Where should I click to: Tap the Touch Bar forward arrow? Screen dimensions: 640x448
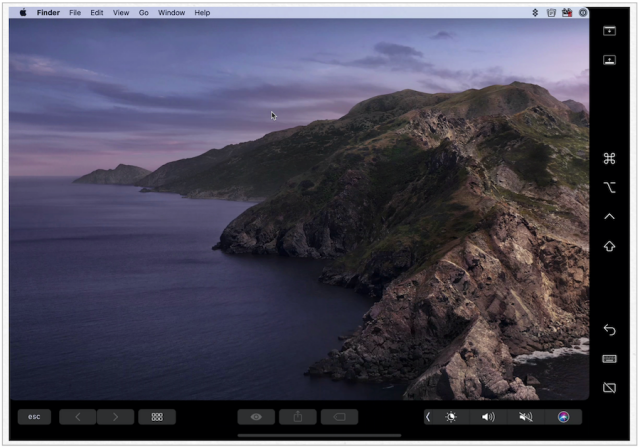point(116,417)
